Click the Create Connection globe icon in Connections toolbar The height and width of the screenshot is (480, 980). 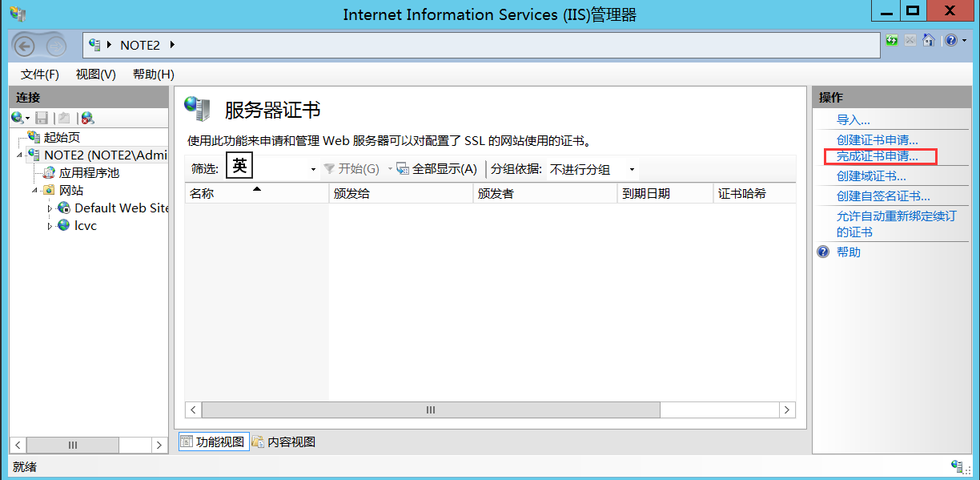[x=18, y=119]
